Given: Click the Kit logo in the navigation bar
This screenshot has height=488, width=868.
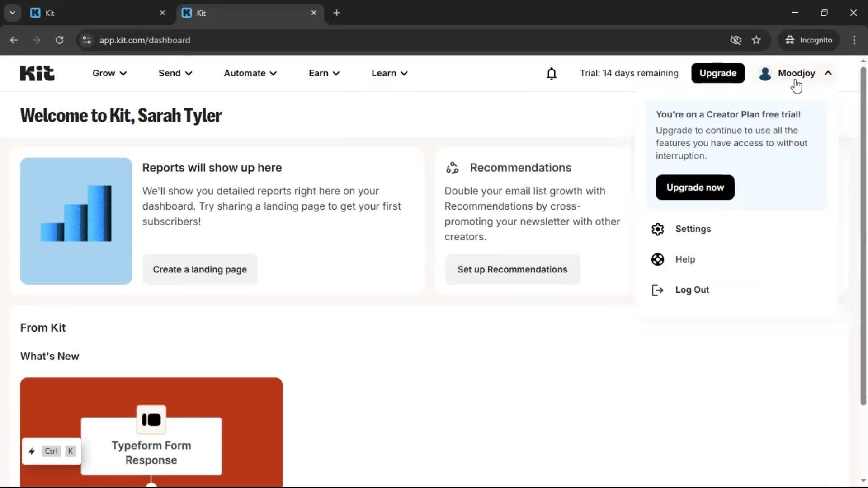Looking at the screenshot, I should click(x=37, y=73).
